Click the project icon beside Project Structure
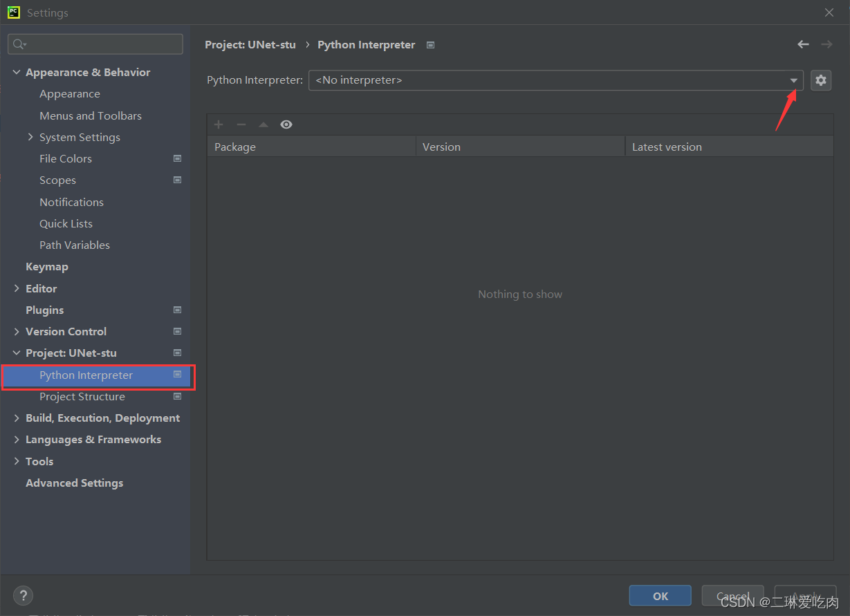 (177, 396)
